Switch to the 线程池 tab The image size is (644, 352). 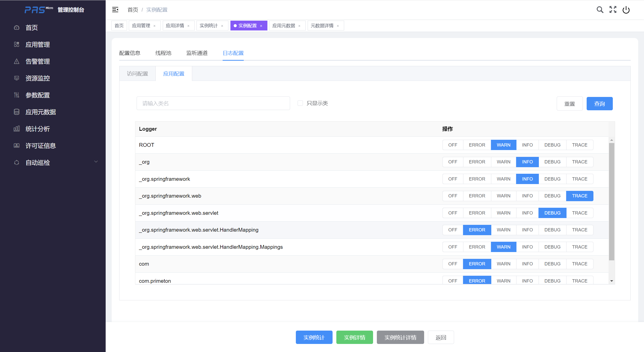pos(163,53)
